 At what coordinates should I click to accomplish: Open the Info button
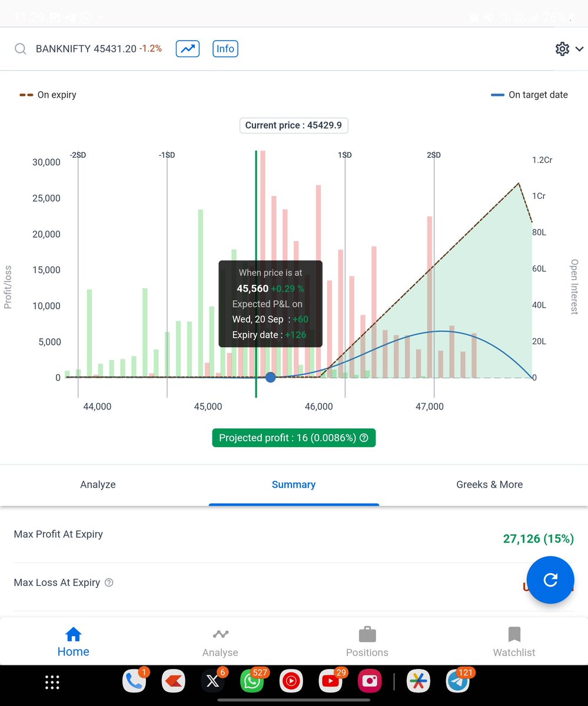(225, 49)
